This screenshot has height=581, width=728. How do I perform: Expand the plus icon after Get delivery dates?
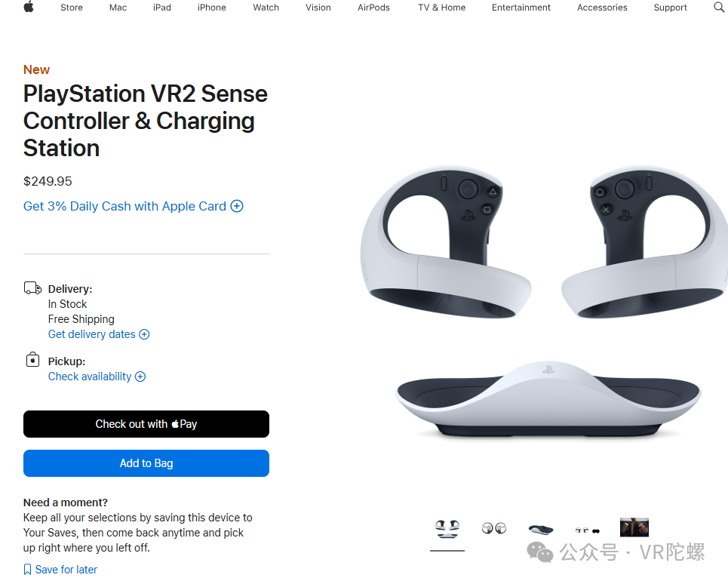pyautogui.click(x=144, y=334)
